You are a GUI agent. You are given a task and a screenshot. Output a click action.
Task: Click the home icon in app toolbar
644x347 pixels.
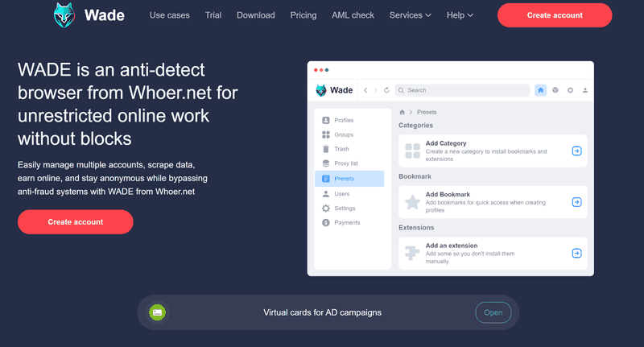tap(540, 90)
